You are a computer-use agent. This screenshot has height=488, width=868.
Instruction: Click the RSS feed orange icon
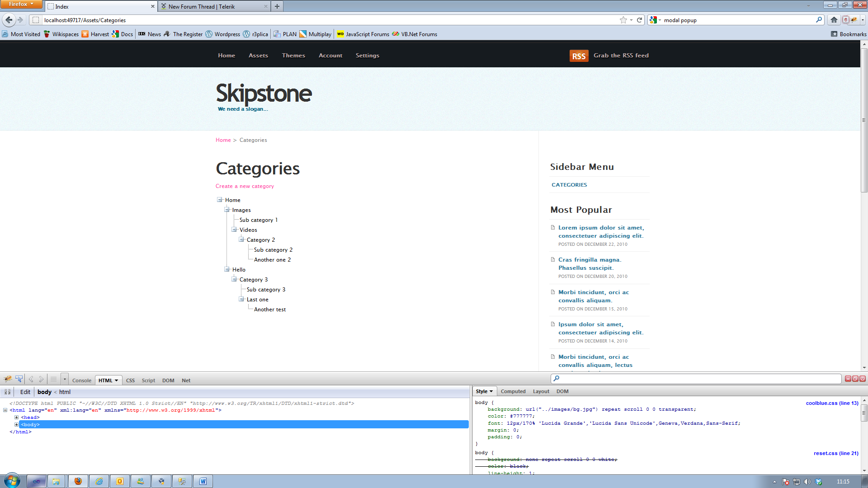pos(579,56)
